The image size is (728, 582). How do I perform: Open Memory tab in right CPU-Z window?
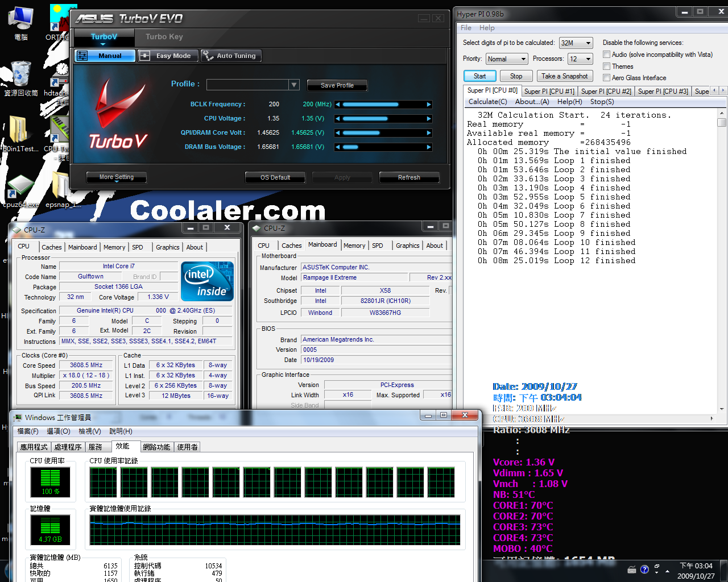(x=354, y=246)
